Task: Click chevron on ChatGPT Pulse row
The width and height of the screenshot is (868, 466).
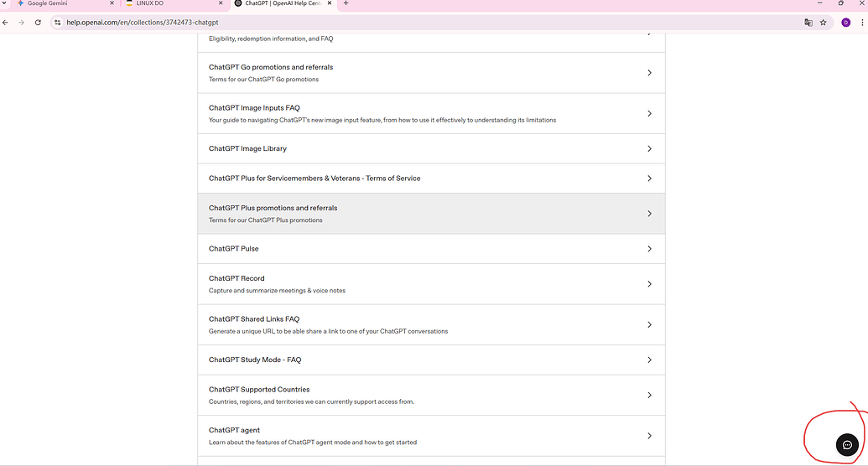Action: tap(649, 249)
